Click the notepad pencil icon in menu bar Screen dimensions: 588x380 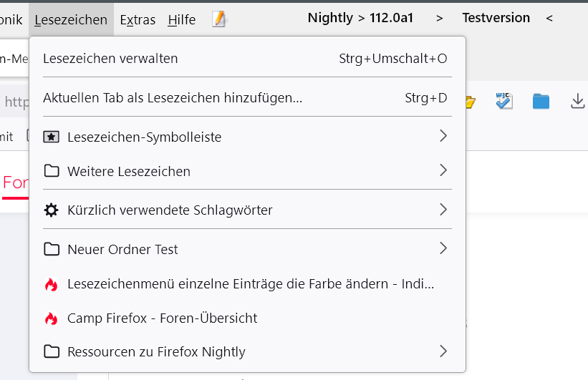tap(219, 19)
